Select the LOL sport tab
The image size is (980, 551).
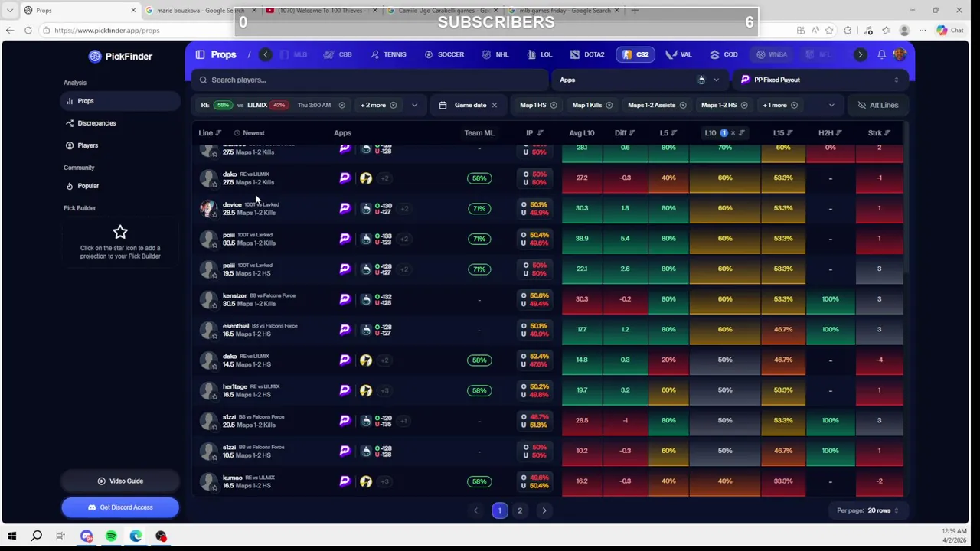(539, 54)
